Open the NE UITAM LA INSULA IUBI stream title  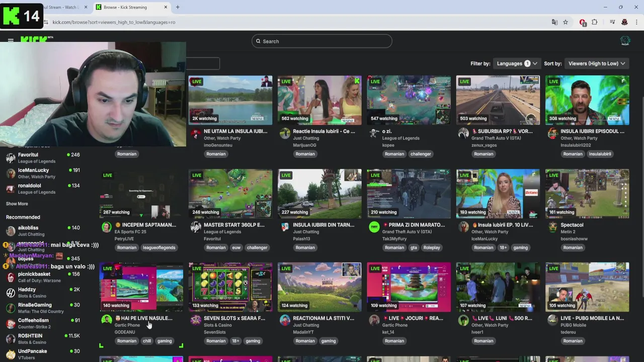235,131
